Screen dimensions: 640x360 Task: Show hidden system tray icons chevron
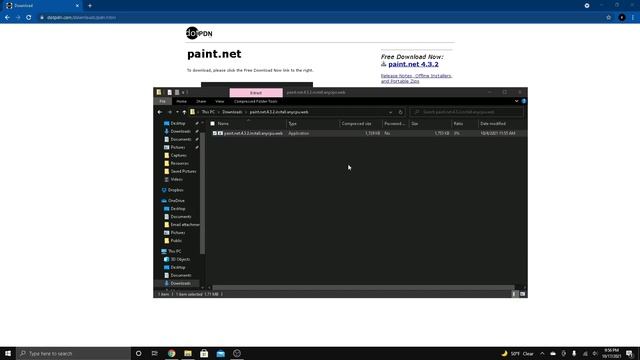pyautogui.click(x=542, y=353)
